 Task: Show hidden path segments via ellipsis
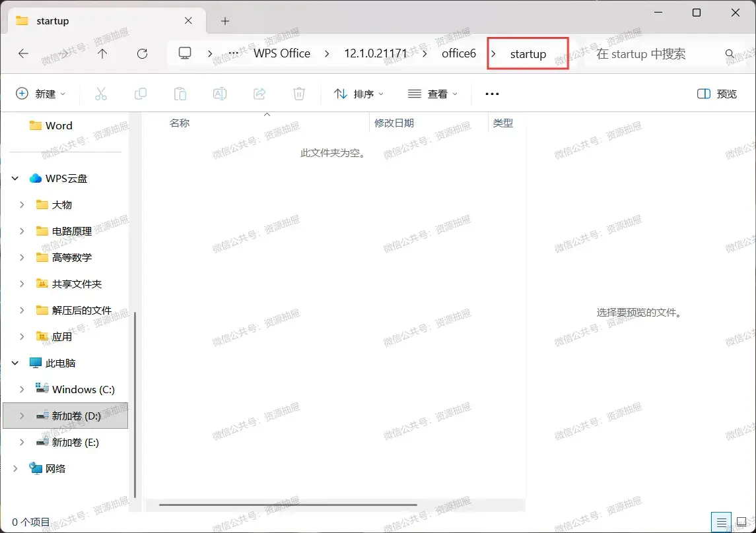click(x=233, y=53)
